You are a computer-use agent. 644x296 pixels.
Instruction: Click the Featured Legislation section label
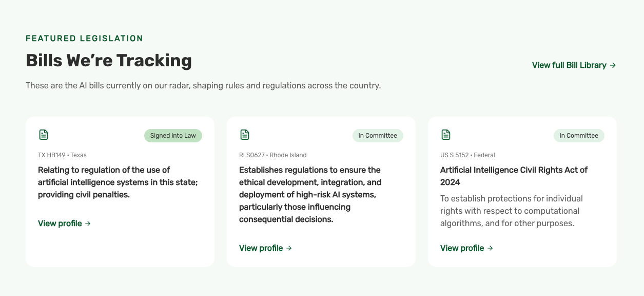pyautogui.click(x=84, y=39)
